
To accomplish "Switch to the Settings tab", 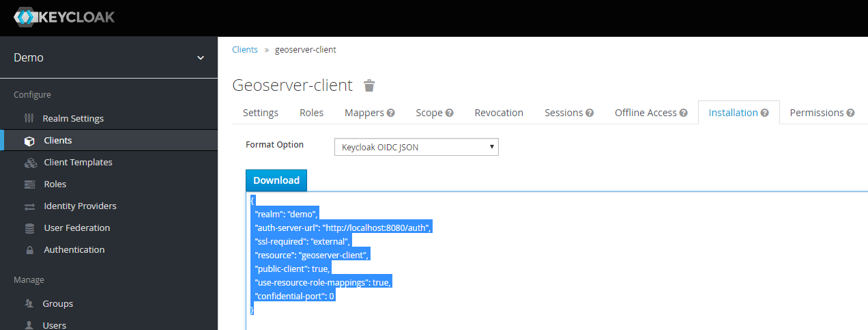I will pyautogui.click(x=261, y=113).
